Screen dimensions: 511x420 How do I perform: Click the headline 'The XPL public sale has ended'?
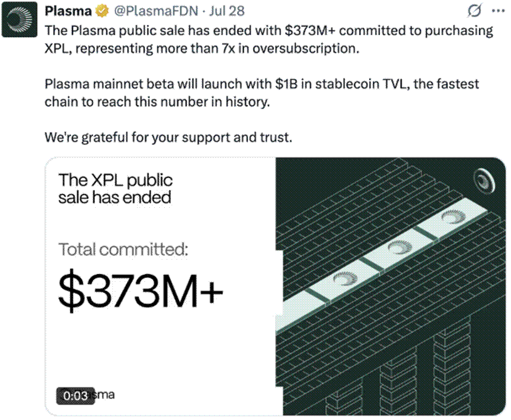pos(115,189)
